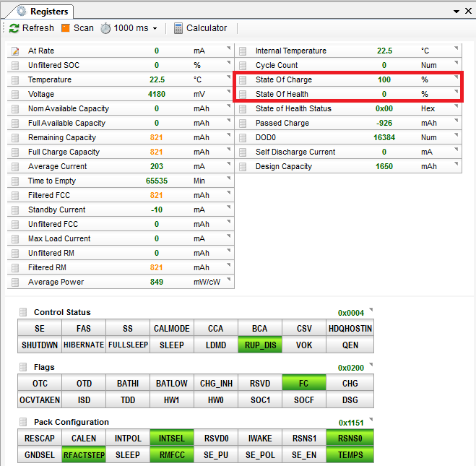The height and width of the screenshot is (466, 476).
Task: Toggle the HIBERNATE bit
Action: point(84,345)
